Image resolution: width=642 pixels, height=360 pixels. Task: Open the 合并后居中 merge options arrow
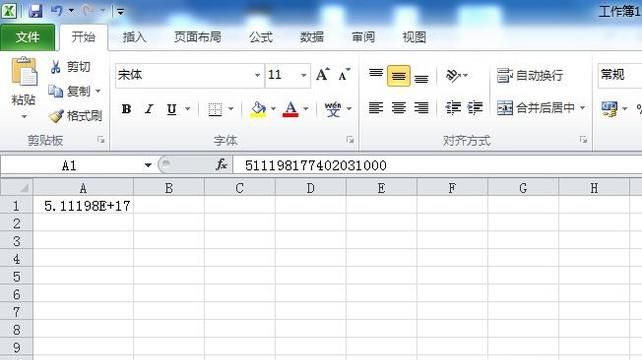583,108
